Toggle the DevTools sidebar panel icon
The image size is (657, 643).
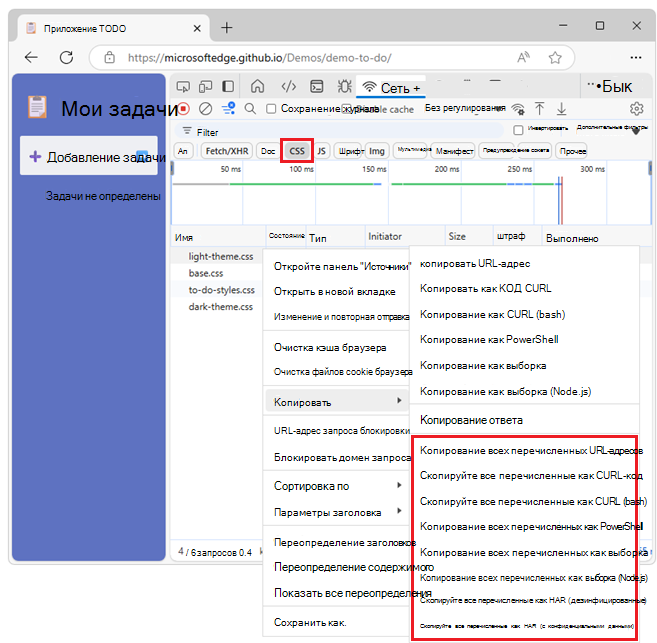click(228, 87)
